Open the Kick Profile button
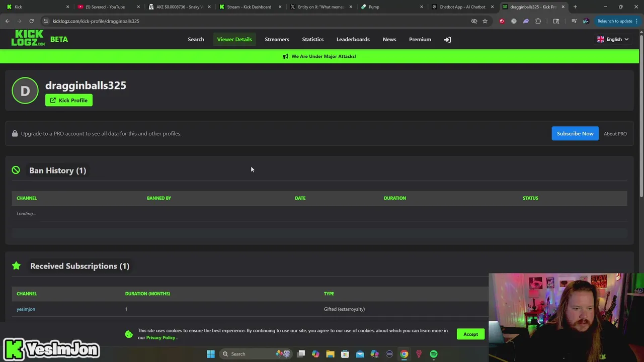The height and width of the screenshot is (362, 644). pos(69,100)
